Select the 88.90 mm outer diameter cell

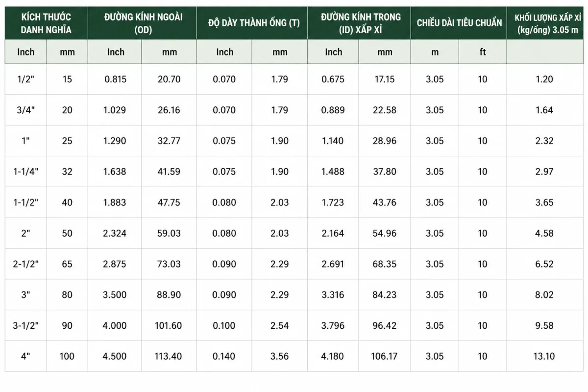click(x=169, y=295)
